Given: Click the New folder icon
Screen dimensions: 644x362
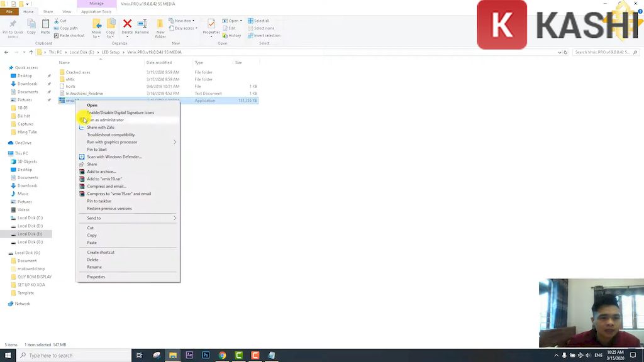Looking at the screenshot, I should coord(160,26).
